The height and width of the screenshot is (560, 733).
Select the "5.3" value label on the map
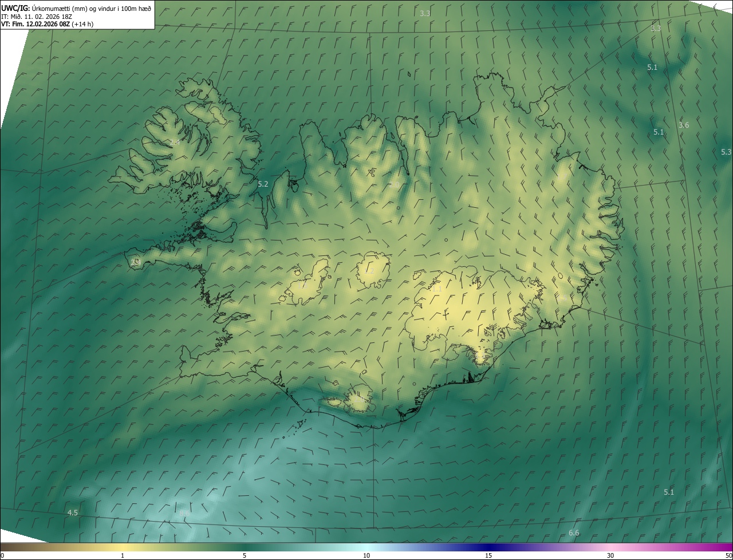click(726, 152)
